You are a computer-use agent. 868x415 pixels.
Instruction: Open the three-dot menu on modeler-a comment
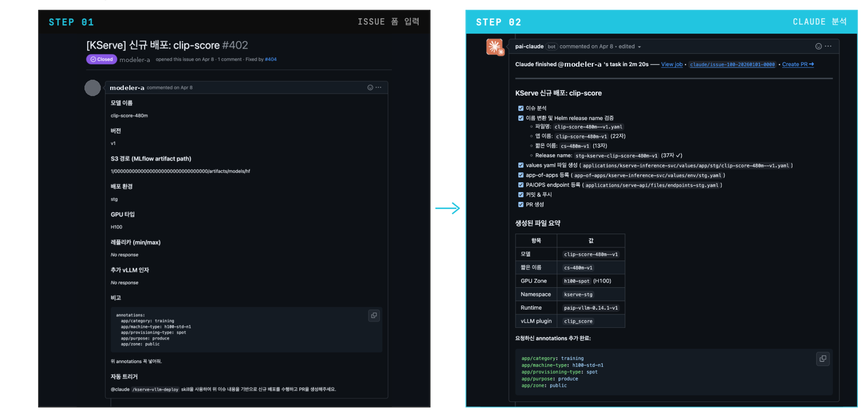(x=378, y=88)
